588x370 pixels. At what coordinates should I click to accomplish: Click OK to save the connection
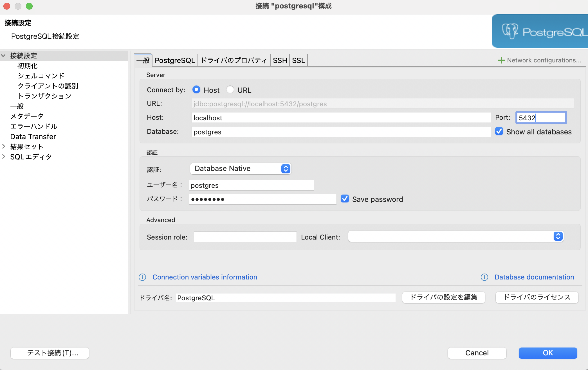coord(547,353)
